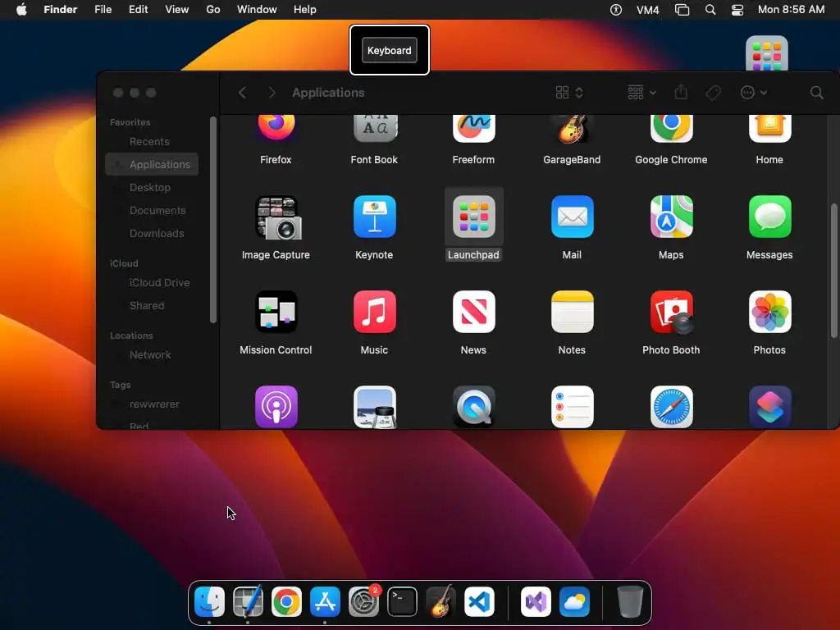Screen dimensions: 840x630
Task: Click the Shortcuts app icon
Action: tap(769, 407)
